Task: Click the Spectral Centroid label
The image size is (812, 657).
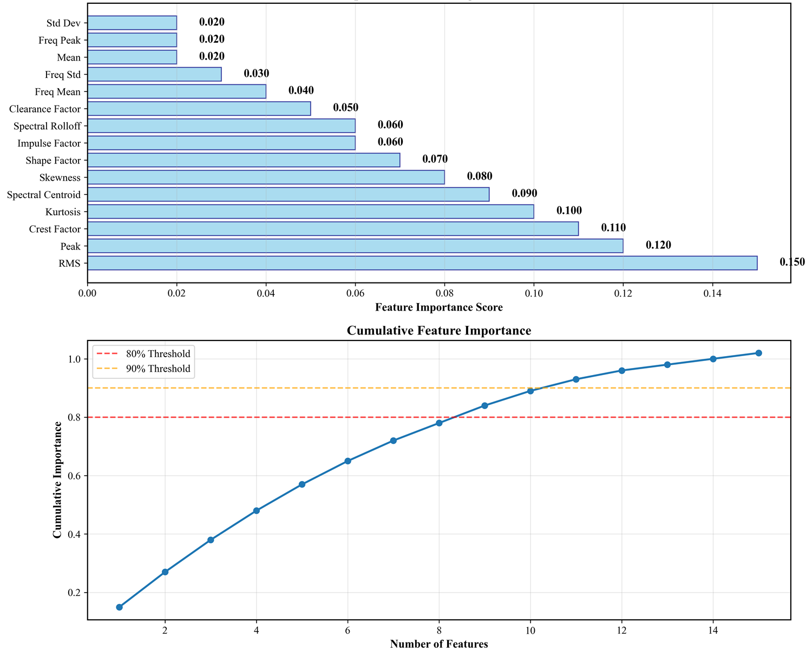Action: (x=44, y=195)
